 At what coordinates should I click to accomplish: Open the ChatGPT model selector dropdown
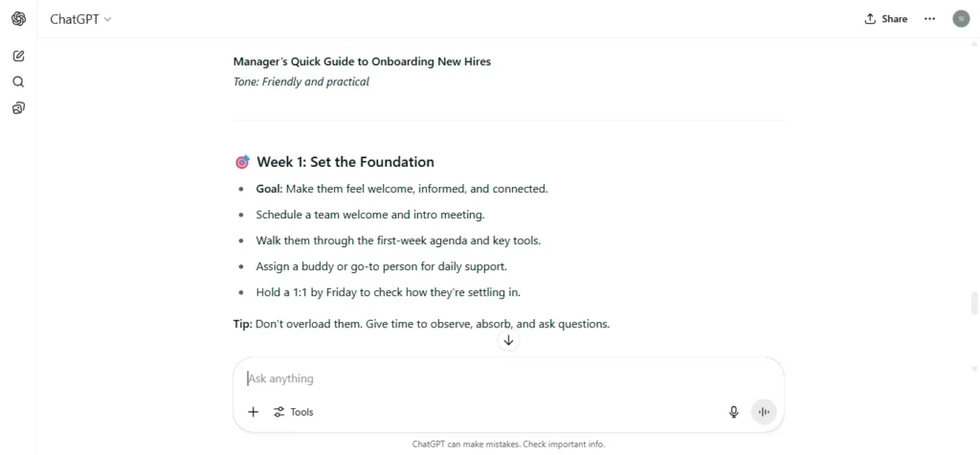[80, 19]
